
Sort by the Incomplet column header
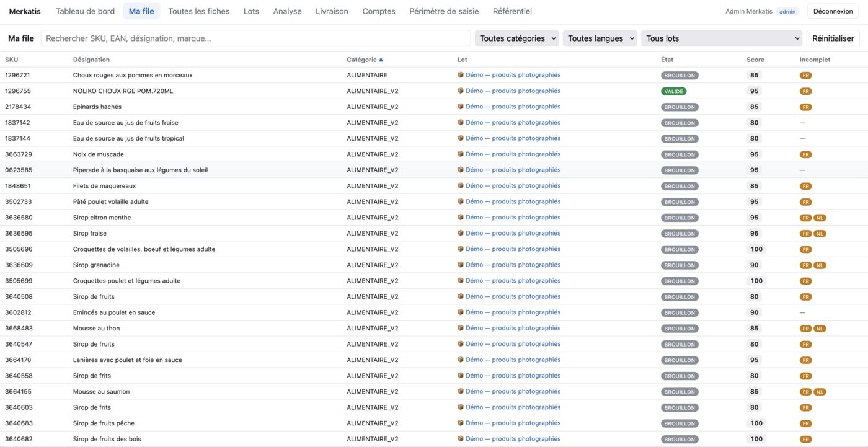(815, 60)
